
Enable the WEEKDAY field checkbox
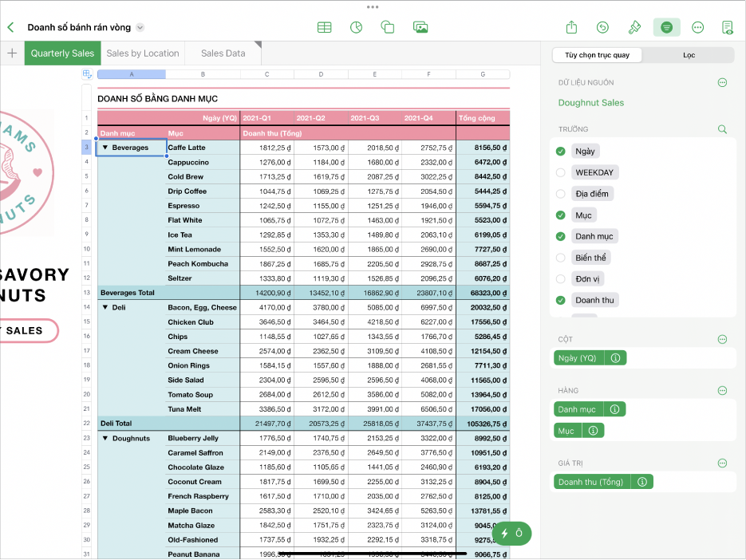coord(560,172)
